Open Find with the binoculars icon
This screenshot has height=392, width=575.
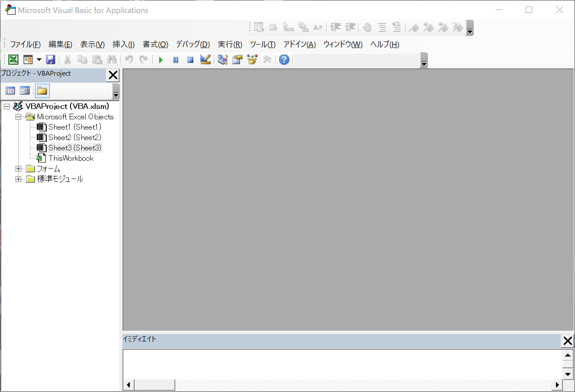click(112, 60)
